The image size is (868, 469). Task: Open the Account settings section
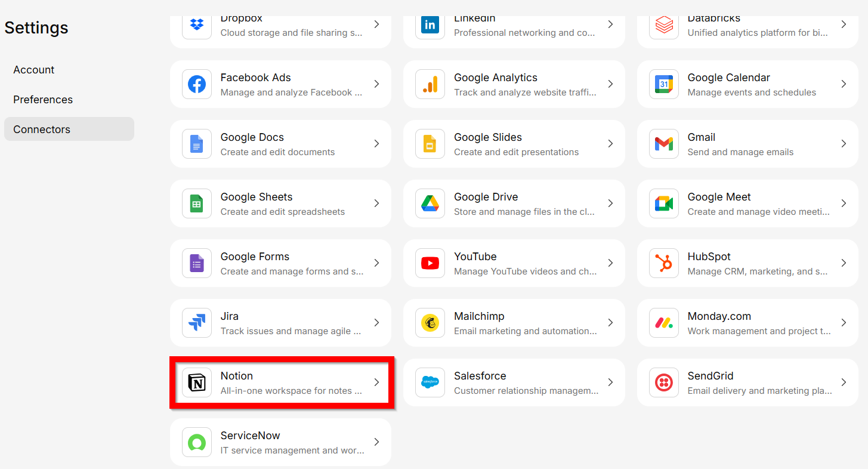click(x=34, y=70)
